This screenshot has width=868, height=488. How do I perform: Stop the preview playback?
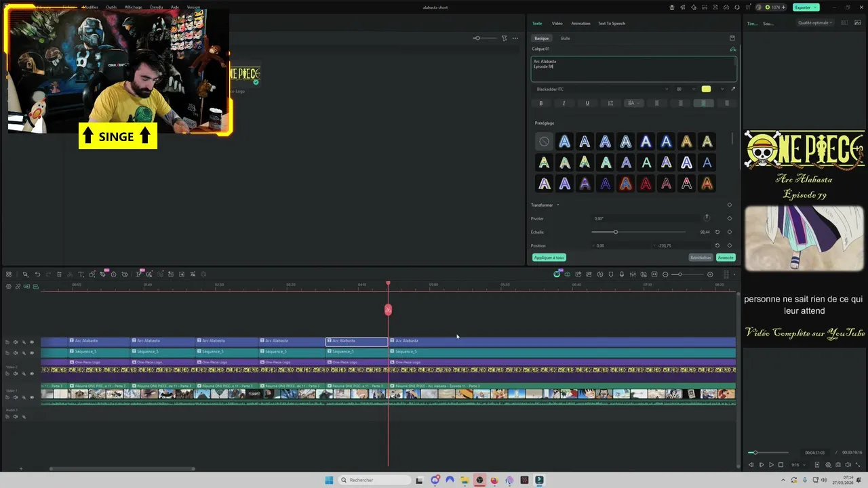[x=781, y=465]
